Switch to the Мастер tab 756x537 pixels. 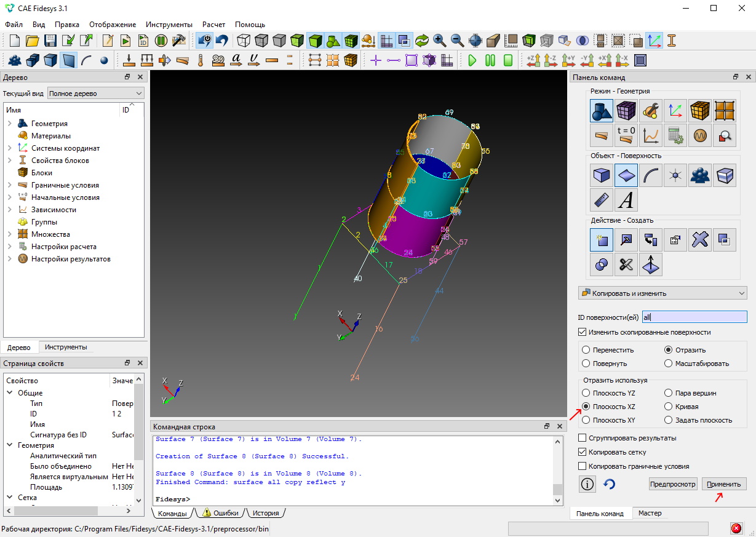click(x=650, y=514)
